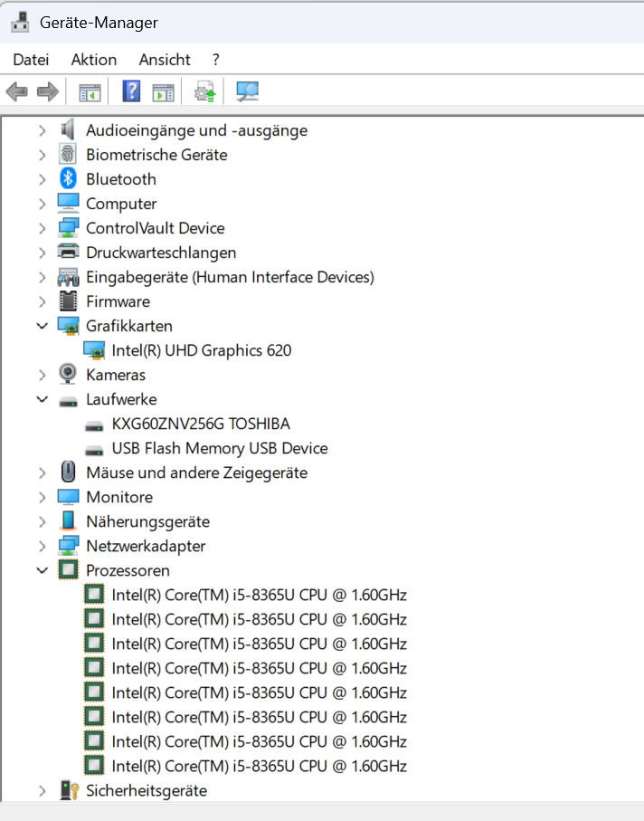
Task: Click the Firmware chip icon
Action: click(68, 301)
